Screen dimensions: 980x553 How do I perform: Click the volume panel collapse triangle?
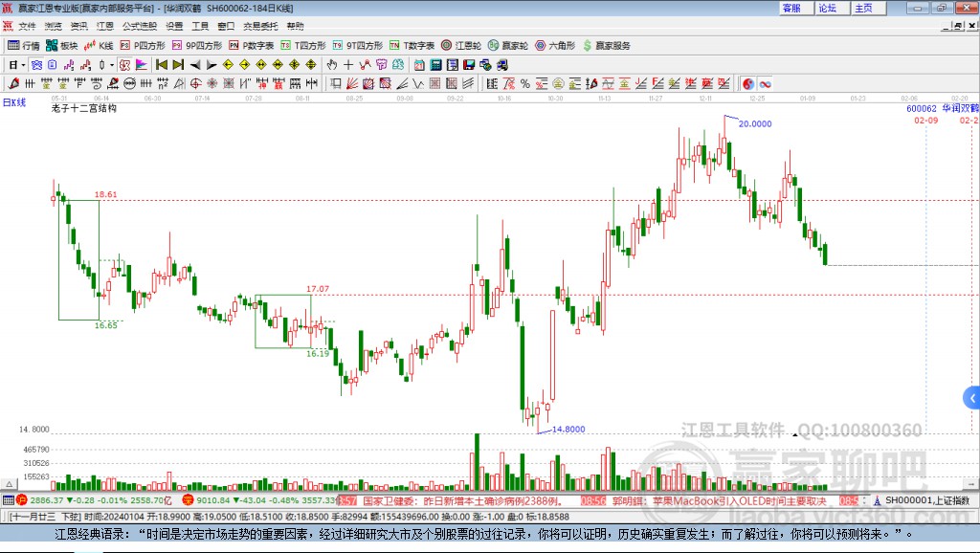(x=9, y=484)
